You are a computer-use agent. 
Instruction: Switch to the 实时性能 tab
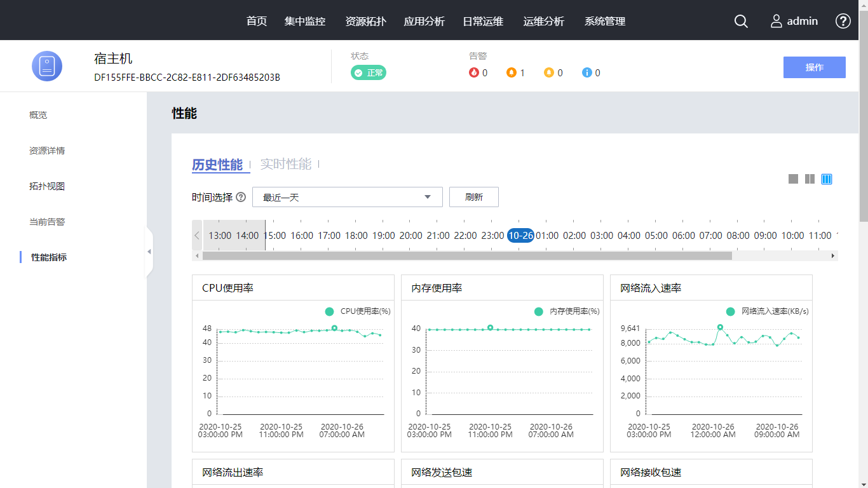(286, 165)
